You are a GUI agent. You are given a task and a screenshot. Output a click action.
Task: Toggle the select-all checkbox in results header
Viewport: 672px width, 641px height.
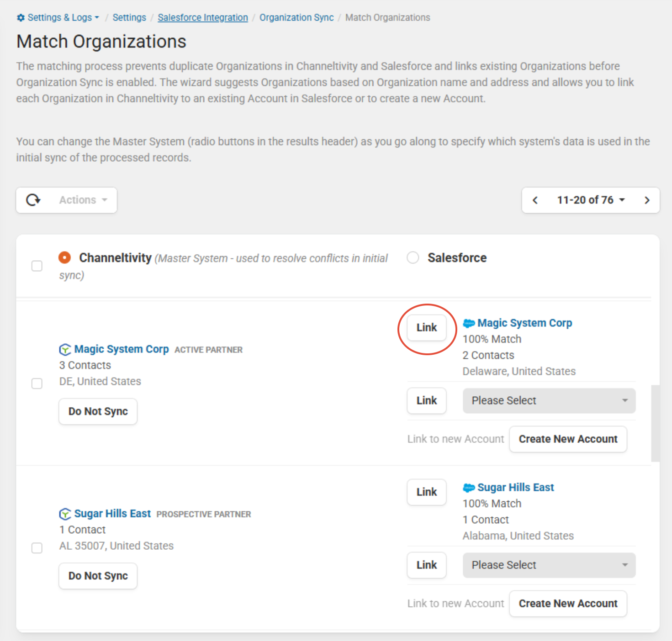[37, 266]
